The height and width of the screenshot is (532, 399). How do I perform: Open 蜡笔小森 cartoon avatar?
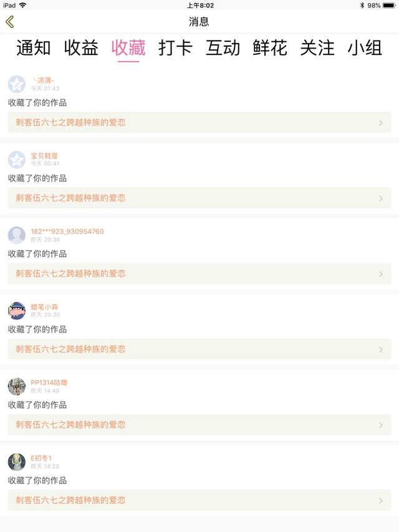[x=17, y=311]
